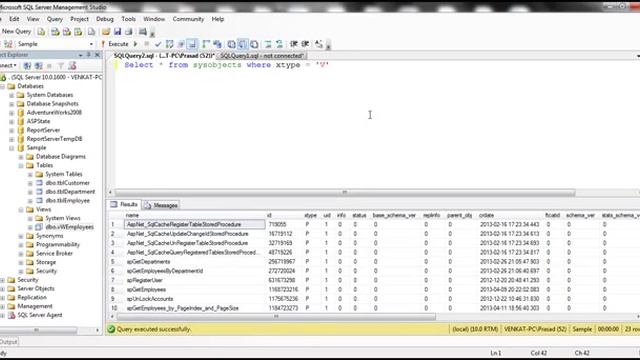Expand the AdventureWorks2008 database node
Image resolution: width=640 pixels, height=360 pixels.
(x=12, y=113)
